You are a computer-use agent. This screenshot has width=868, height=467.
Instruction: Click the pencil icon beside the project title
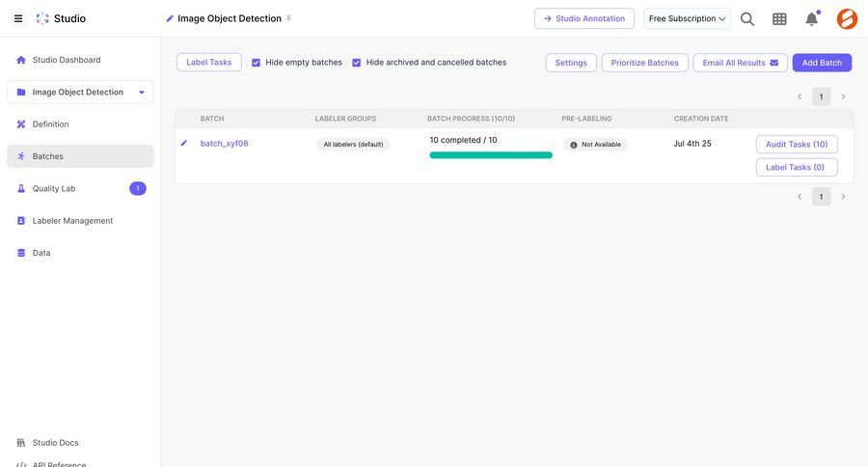click(170, 19)
